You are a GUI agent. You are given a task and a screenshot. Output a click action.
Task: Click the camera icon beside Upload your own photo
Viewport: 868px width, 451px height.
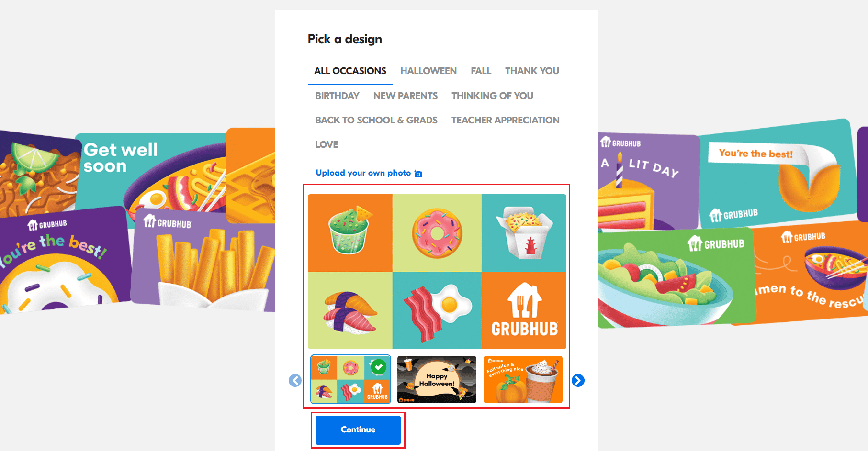tap(418, 174)
